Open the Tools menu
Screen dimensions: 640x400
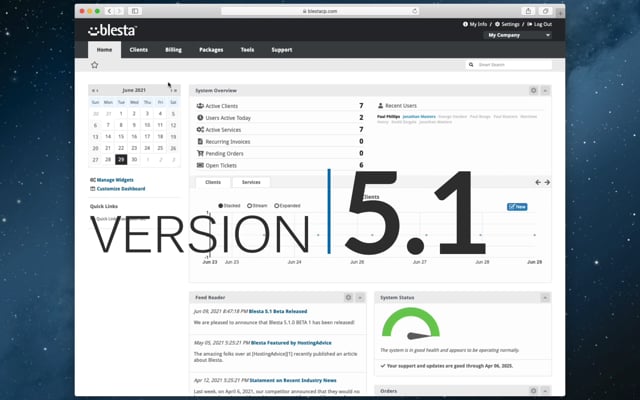tap(247, 50)
